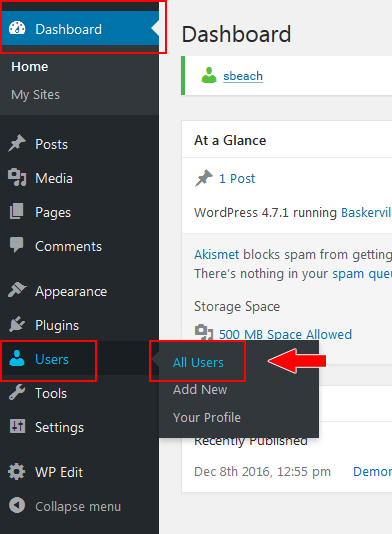The height and width of the screenshot is (534, 392).
Task: Click the Media icon in sidebar
Action: click(17, 177)
